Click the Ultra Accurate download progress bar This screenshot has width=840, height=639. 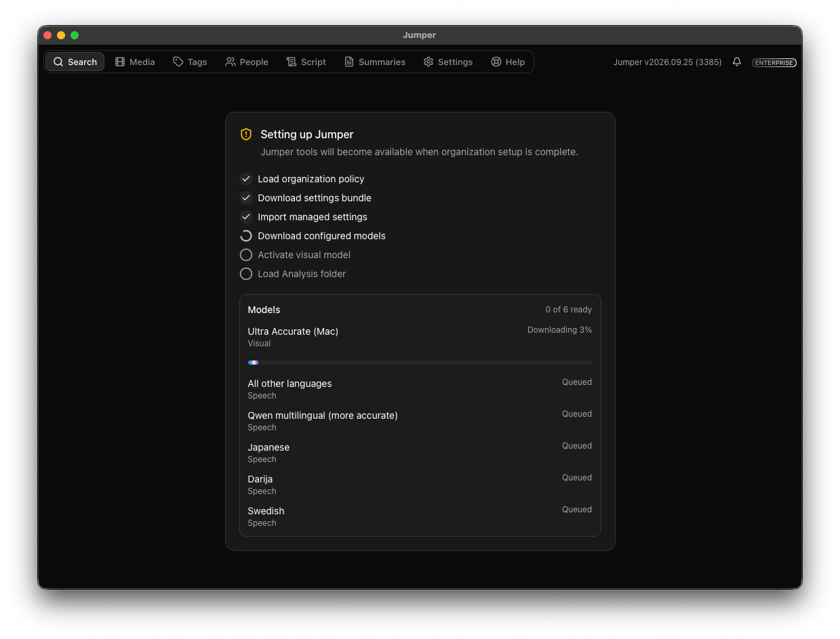coord(420,363)
